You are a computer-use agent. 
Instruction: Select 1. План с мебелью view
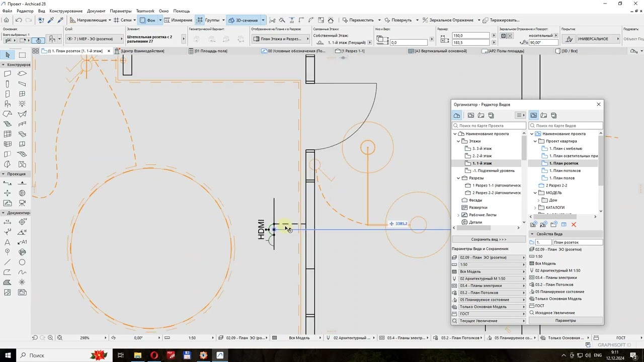(x=566, y=148)
